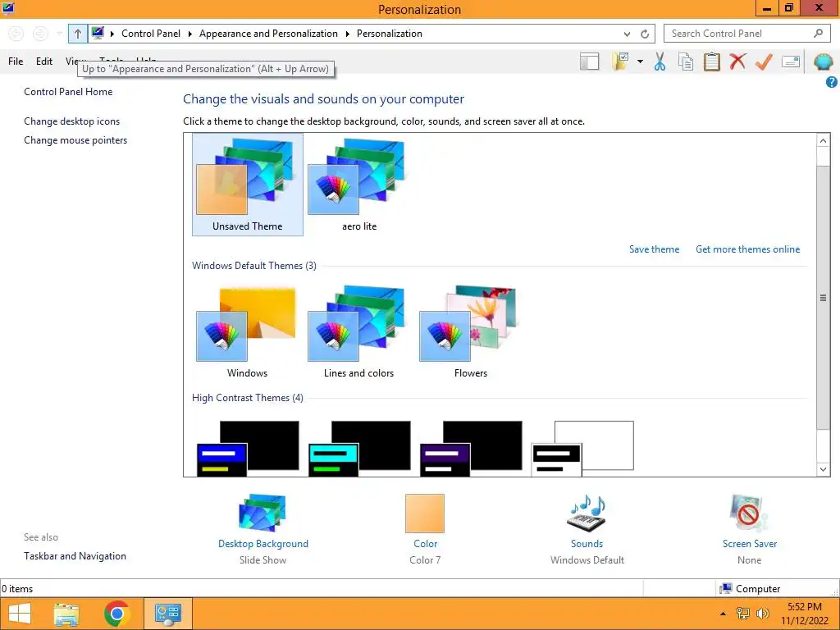The width and height of the screenshot is (840, 630).
Task: Click the orange checkmark Properties icon
Action: pyautogui.click(x=764, y=62)
